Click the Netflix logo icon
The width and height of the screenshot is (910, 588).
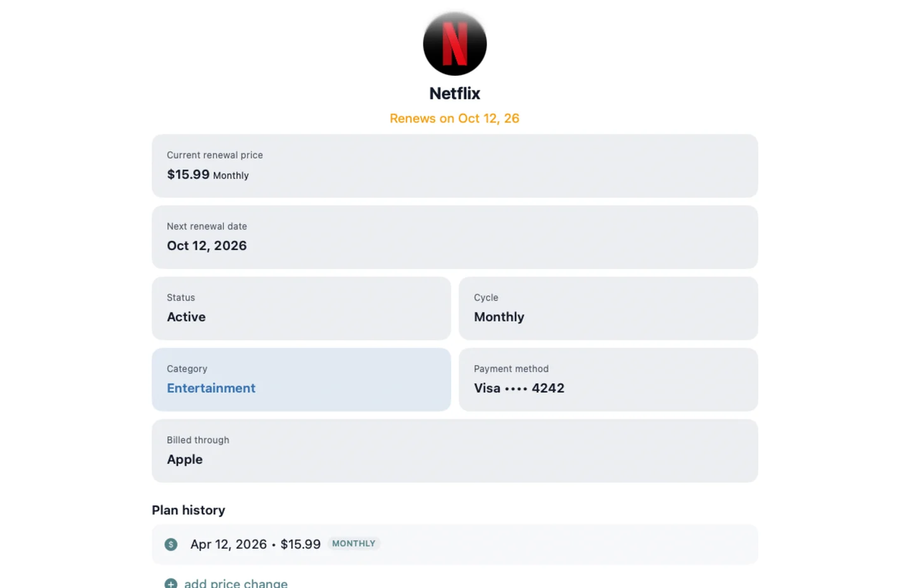[454, 44]
